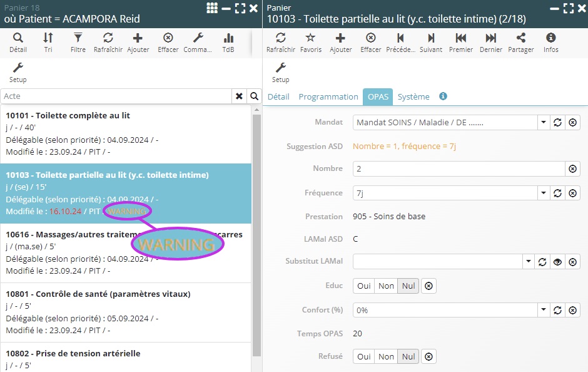Clear the Nombre field value
The width and height of the screenshot is (588, 372).
pyautogui.click(x=572, y=169)
